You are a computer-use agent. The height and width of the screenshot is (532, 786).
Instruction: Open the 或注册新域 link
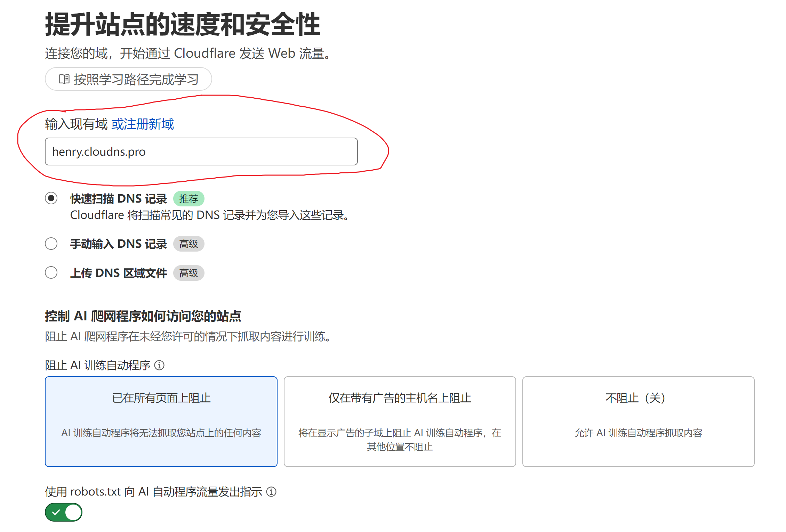pyautogui.click(x=142, y=124)
